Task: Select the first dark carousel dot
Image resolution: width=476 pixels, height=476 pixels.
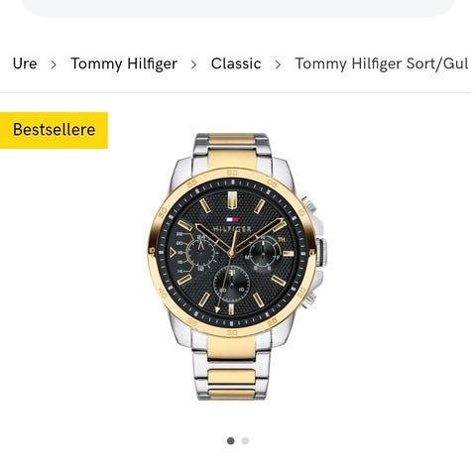Action: coord(231,440)
